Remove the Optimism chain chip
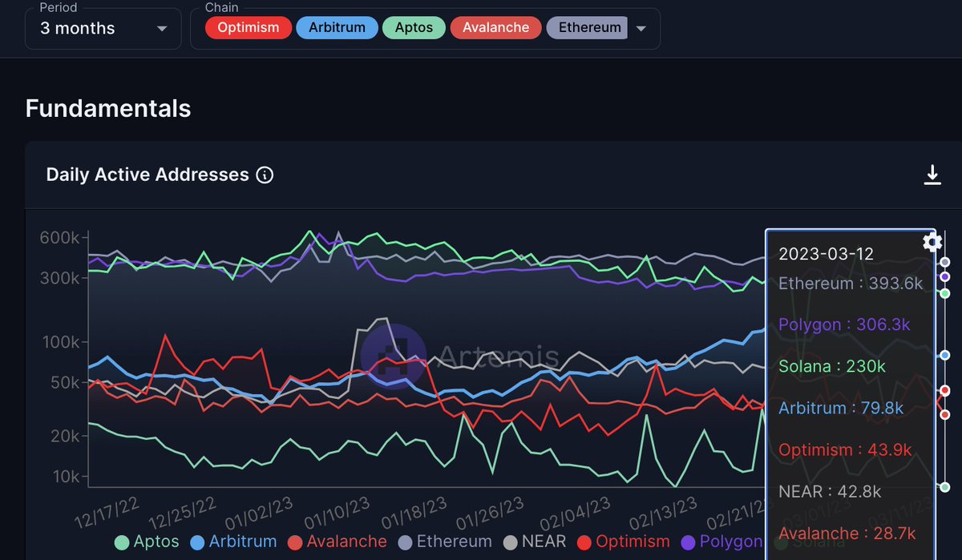The height and width of the screenshot is (560, 962). [247, 27]
